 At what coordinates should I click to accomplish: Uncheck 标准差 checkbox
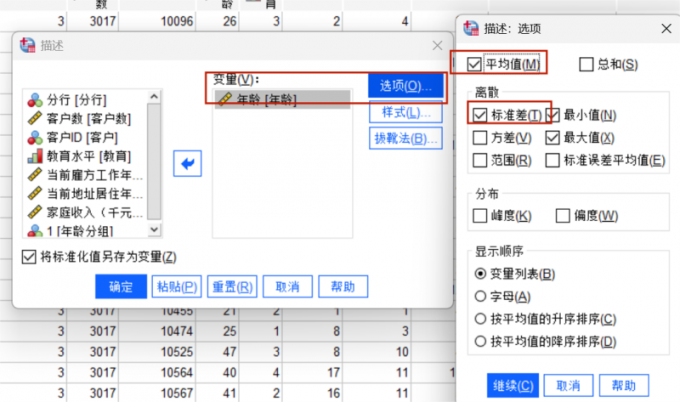point(481,115)
